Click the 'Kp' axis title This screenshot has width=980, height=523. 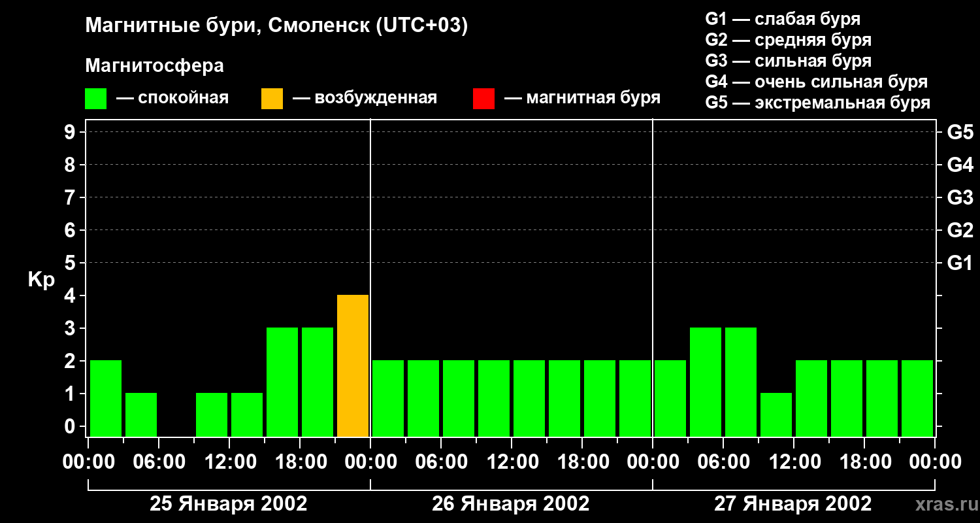point(41,280)
